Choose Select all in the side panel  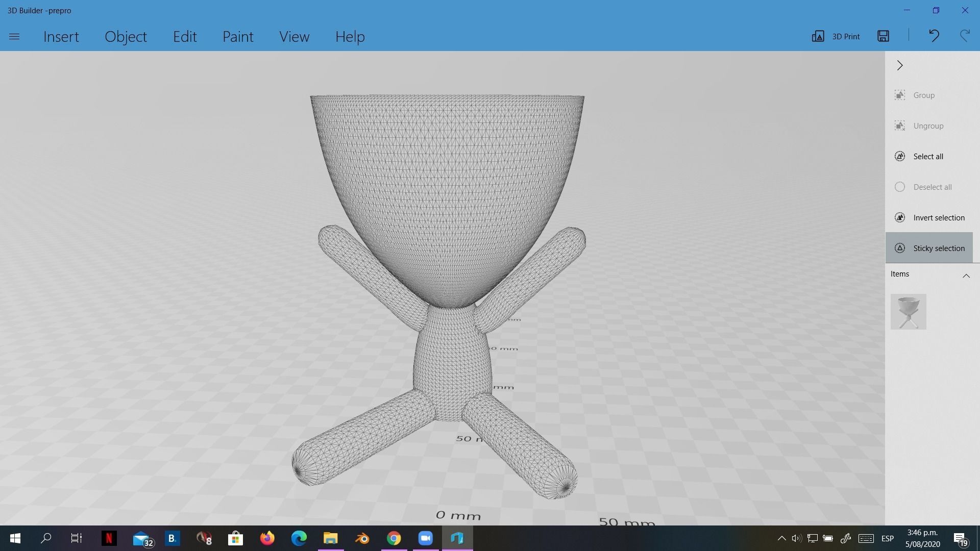point(928,157)
